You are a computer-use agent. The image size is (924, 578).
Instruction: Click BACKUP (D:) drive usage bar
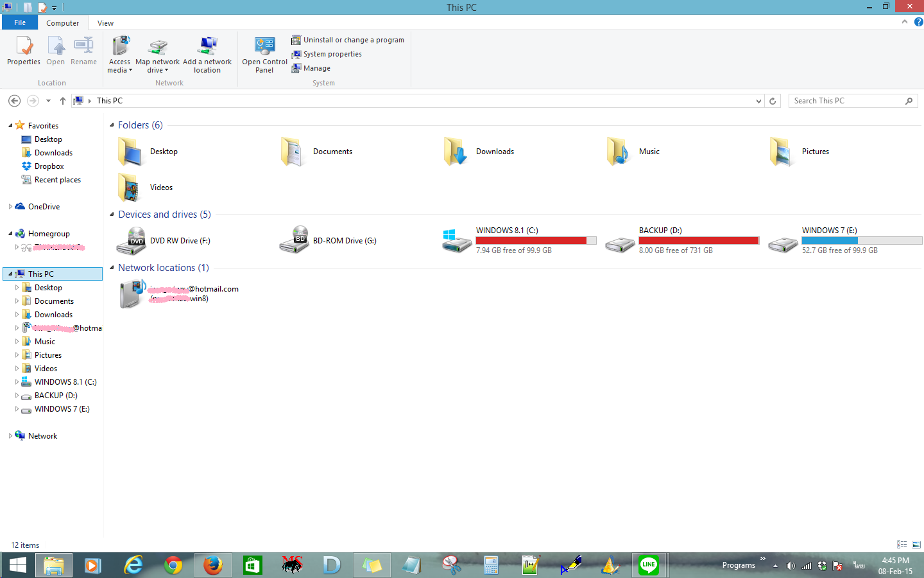699,241
